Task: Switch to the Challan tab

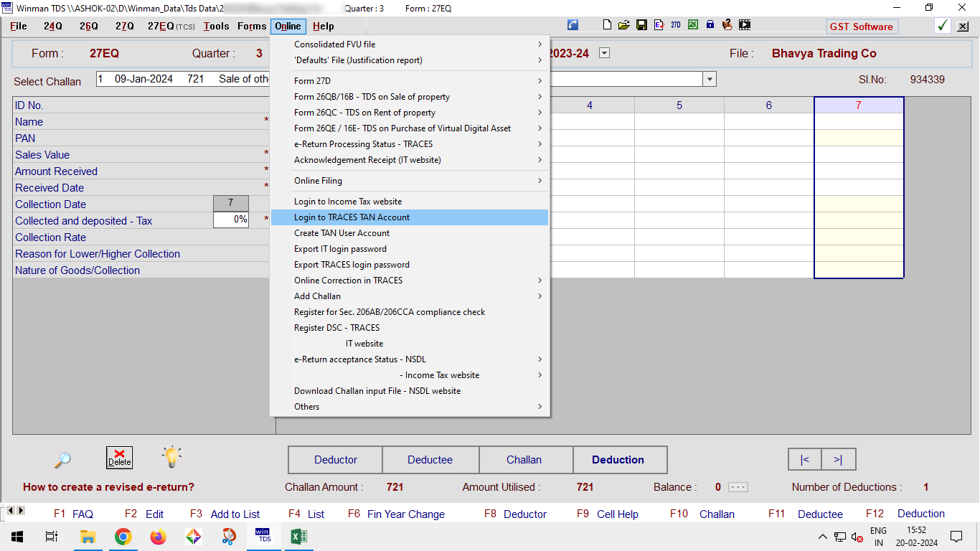Action: coord(524,460)
